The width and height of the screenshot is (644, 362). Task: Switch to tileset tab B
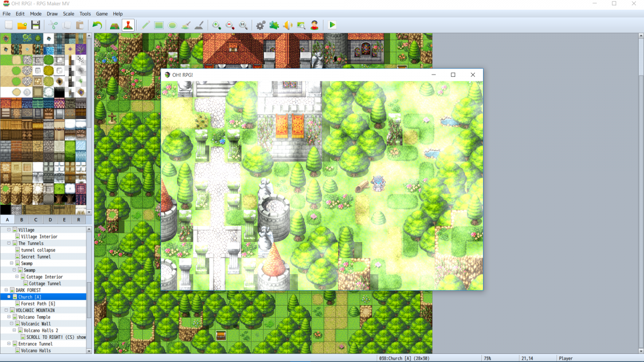click(x=21, y=219)
